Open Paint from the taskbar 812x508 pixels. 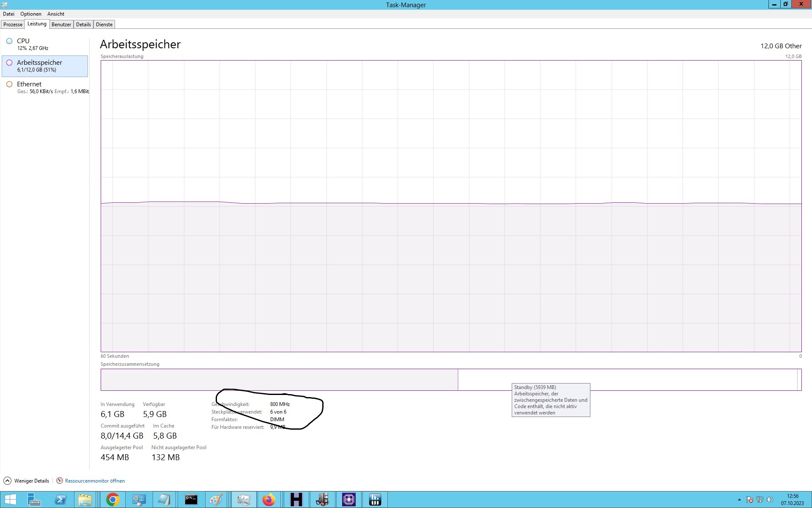click(216, 500)
